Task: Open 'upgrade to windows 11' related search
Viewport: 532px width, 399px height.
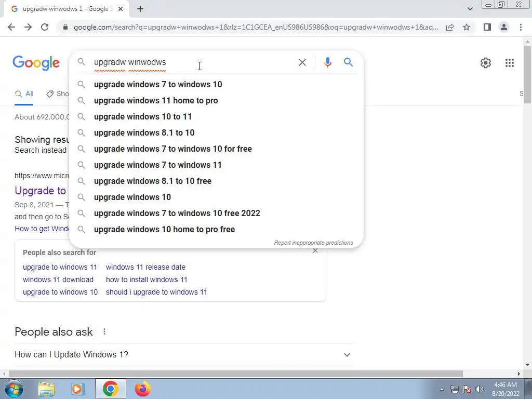Action: pos(60,268)
